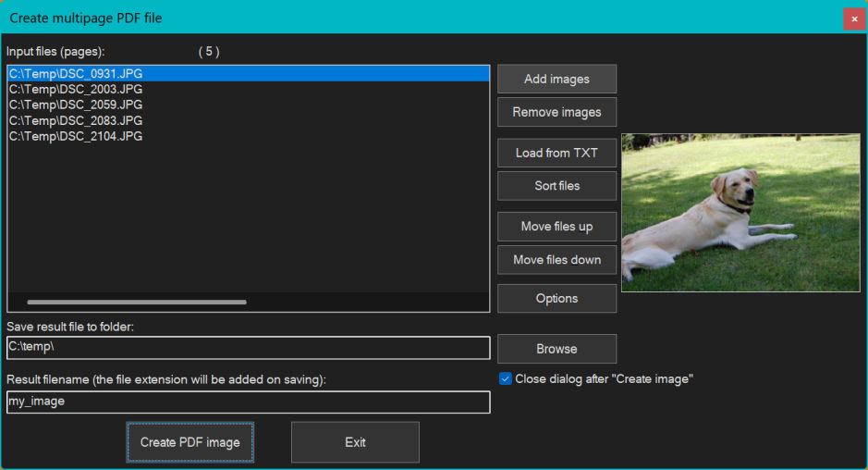
Task: Toggle Close dialog after "Create image" checkbox
Action: pos(506,378)
